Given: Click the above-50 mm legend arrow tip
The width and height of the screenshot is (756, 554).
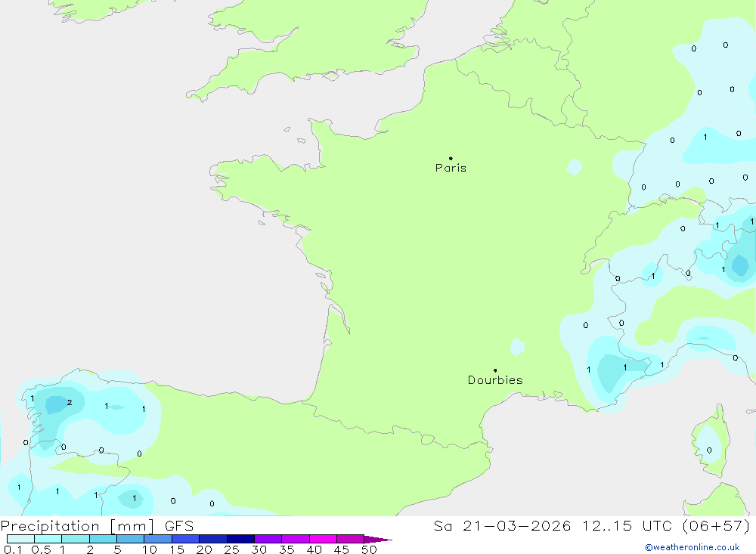Looking at the screenshot, I should point(379,539).
